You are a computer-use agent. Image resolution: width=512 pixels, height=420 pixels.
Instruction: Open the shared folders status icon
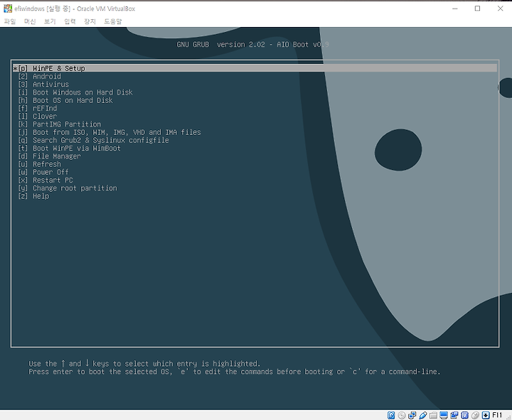pyautogui.click(x=433, y=415)
